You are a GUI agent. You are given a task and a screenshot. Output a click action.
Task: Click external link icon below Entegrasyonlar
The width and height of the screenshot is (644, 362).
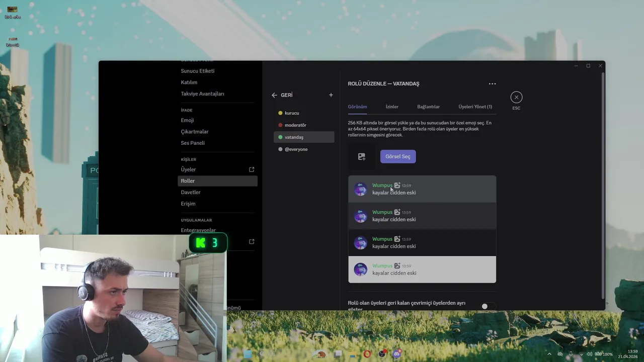pos(252,242)
